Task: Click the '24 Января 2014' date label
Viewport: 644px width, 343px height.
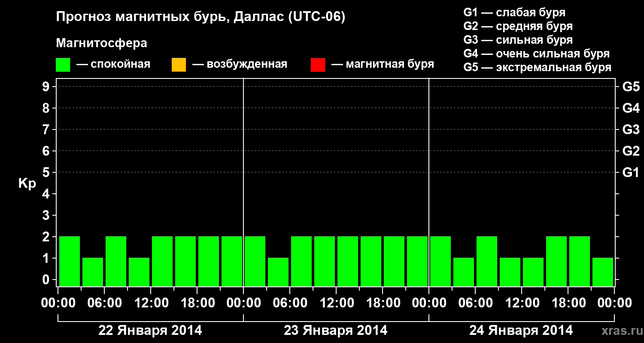Action: tap(521, 331)
